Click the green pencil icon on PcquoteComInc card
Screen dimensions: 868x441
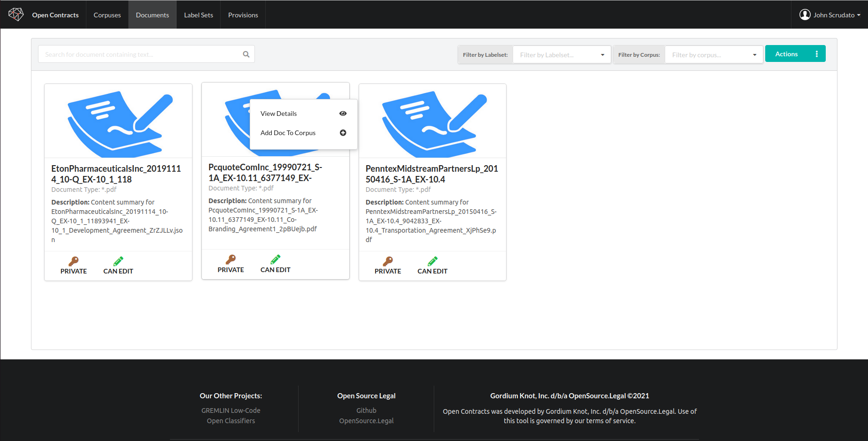276,259
